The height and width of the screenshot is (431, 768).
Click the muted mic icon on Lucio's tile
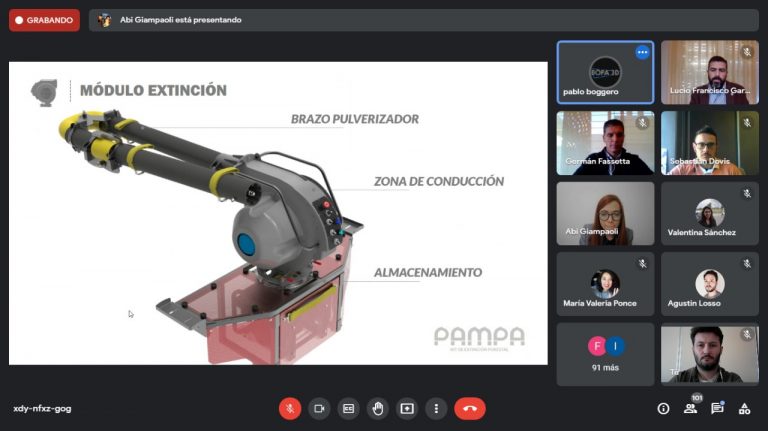[747, 52]
